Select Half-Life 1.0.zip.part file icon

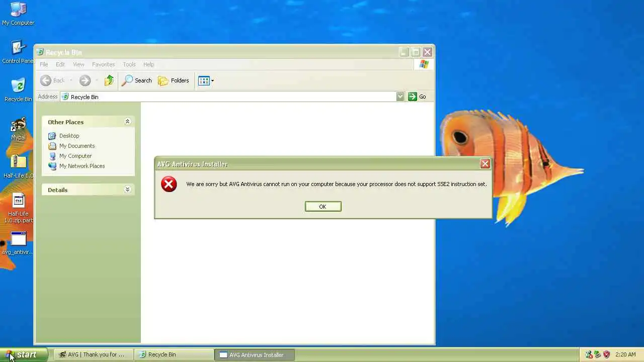point(18,208)
